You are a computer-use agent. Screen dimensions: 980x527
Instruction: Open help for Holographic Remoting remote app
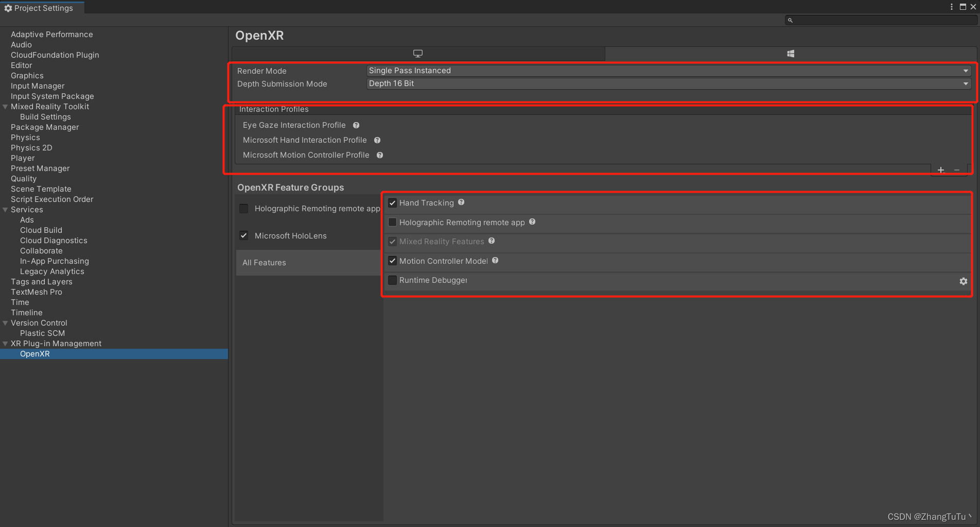pos(532,222)
